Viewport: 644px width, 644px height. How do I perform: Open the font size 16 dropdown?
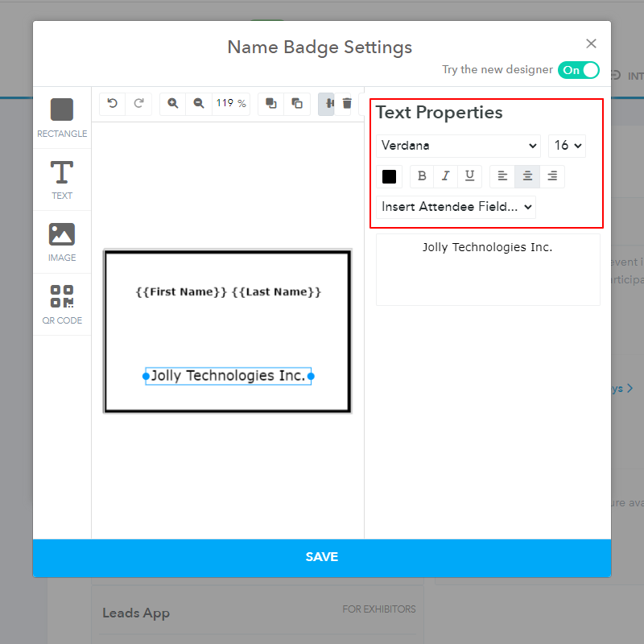[567, 146]
